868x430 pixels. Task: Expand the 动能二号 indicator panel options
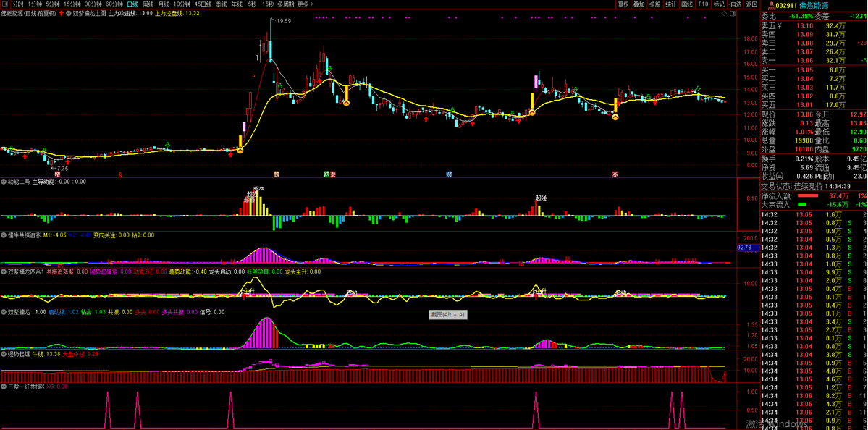(4, 181)
